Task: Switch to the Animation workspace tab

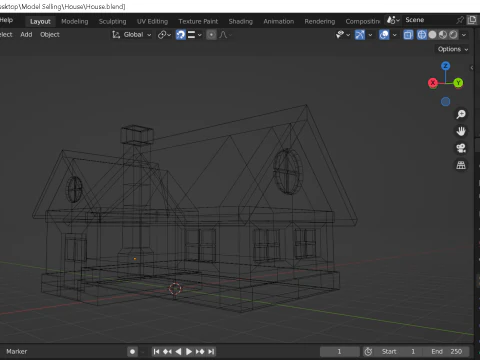Action: tap(279, 21)
